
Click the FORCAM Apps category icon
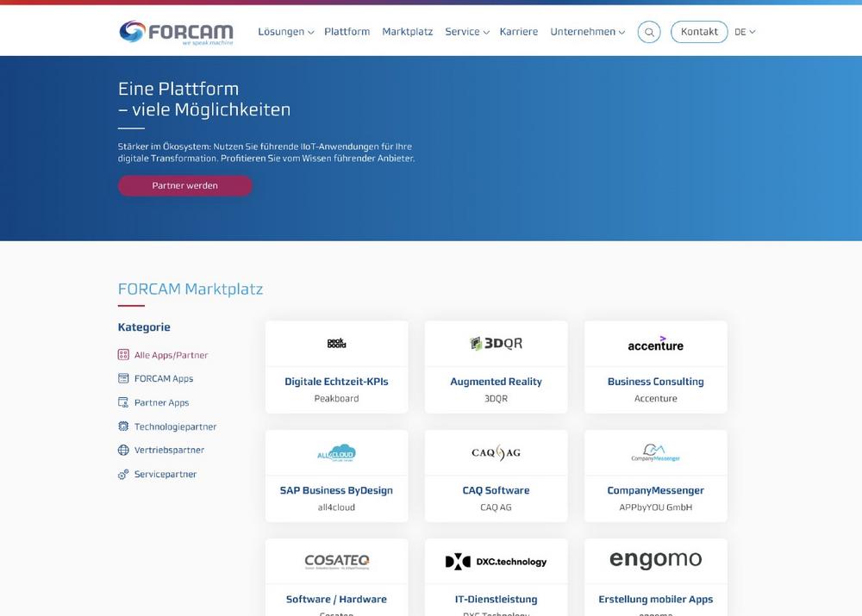pos(123,378)
